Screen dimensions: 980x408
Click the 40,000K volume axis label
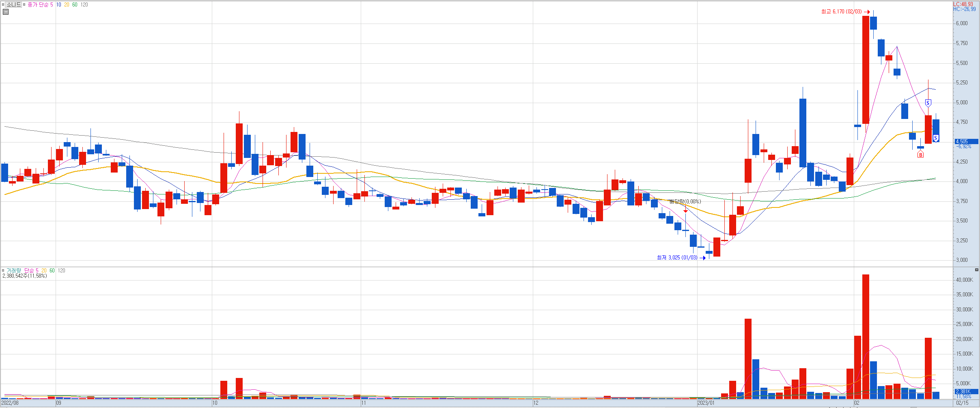[x=964, y=280]
